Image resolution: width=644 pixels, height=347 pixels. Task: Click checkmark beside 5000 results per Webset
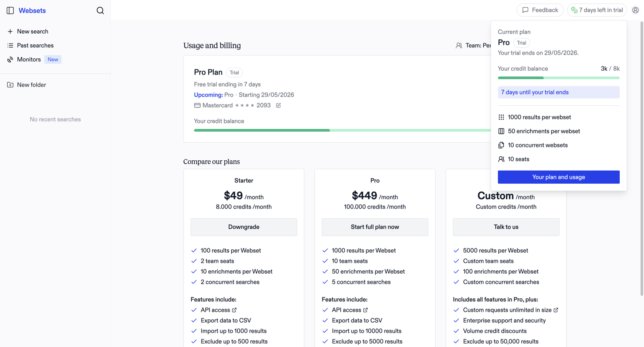[x=456, y=251]
